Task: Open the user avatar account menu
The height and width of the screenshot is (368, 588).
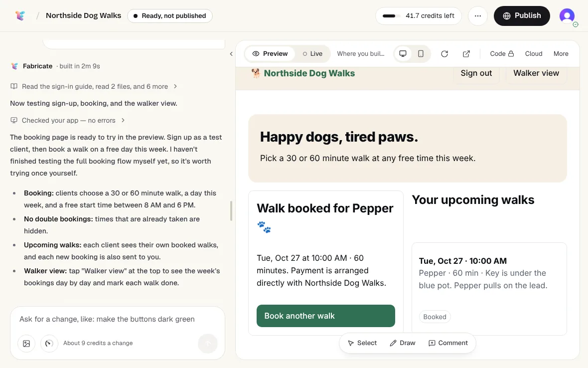Action: (567, 16)
